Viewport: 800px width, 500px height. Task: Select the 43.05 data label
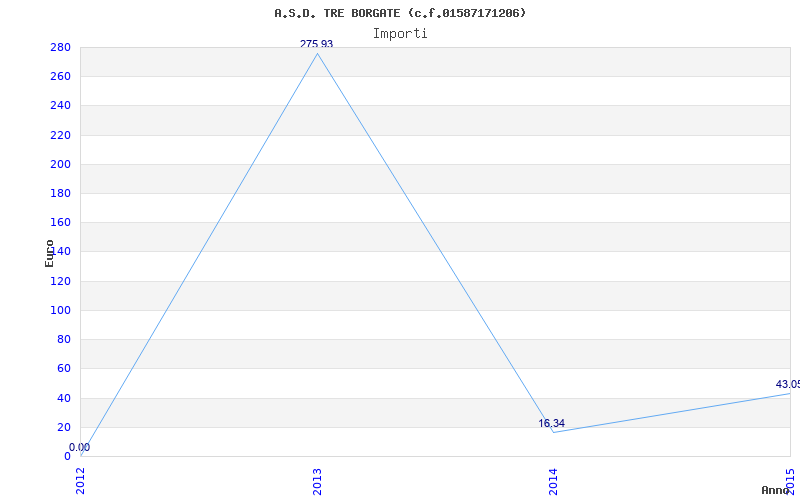787,384
